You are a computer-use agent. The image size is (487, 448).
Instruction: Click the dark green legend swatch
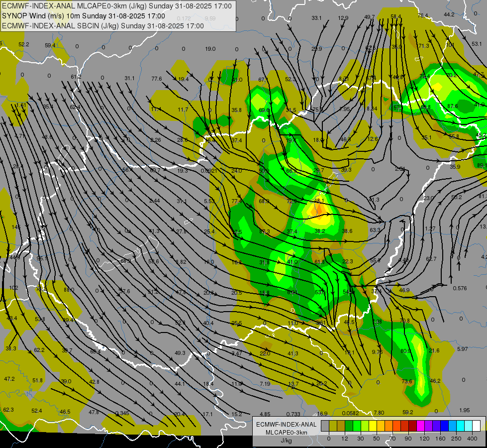click(x=349, y=426)
